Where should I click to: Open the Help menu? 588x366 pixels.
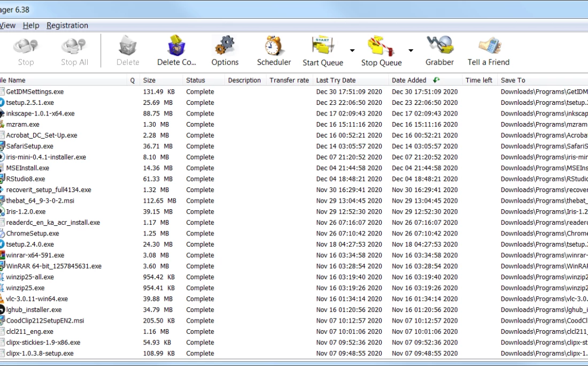click(x=31, y=25)
